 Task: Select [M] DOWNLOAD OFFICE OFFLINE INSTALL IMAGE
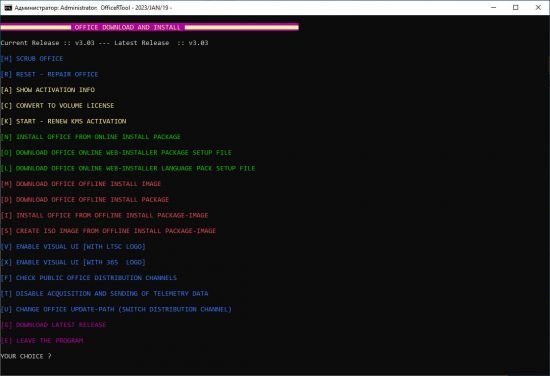(x=81, y=184)
